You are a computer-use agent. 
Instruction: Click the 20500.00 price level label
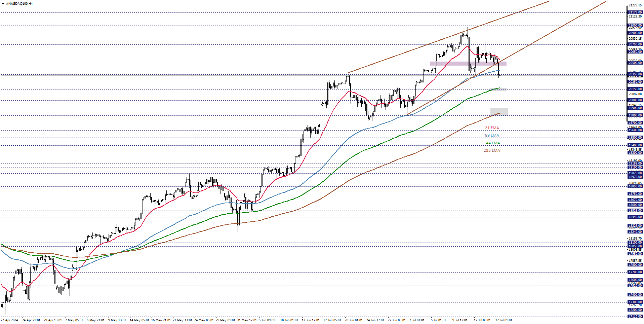tap(635, 63)
